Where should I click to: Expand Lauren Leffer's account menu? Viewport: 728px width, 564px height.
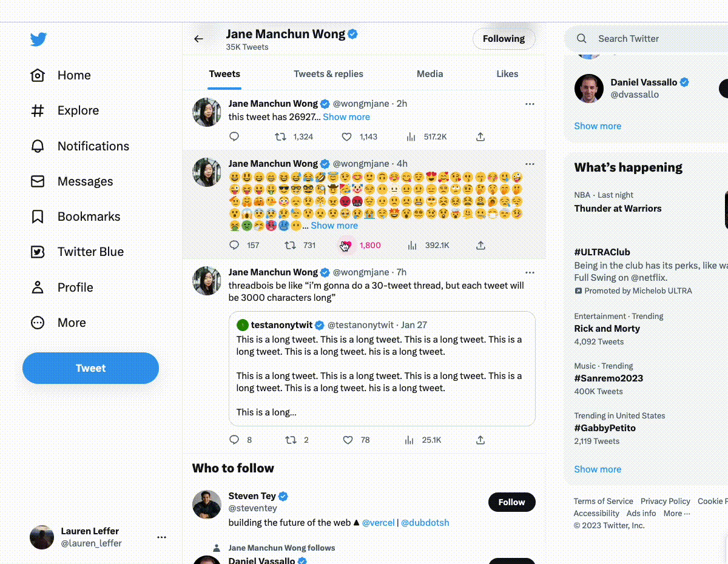(x=161, y=537)
